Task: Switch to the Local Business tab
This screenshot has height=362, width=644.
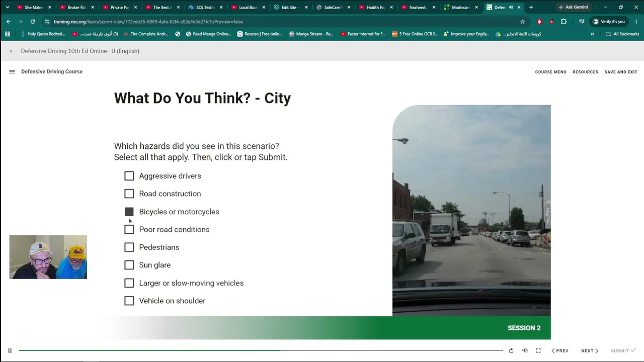Action: point(248,8)
